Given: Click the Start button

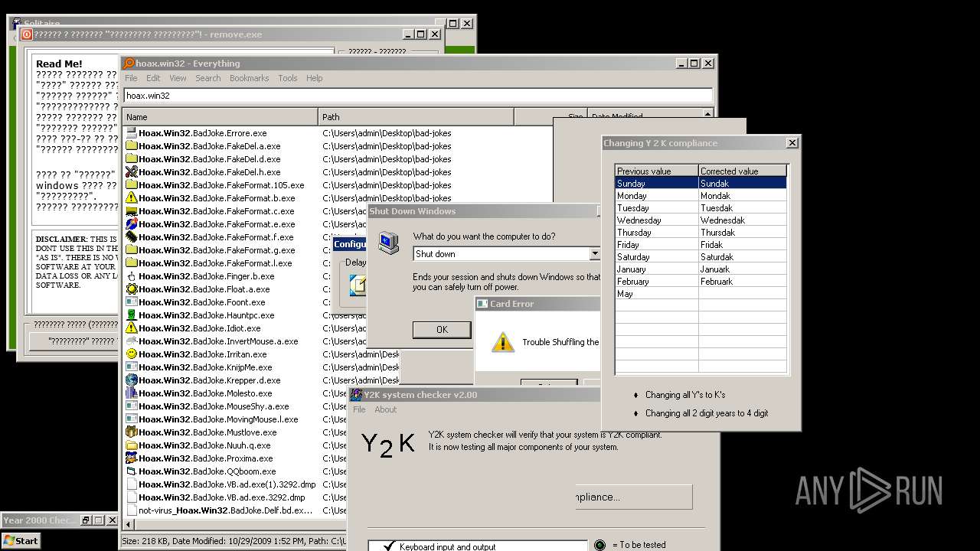Looking at the screenshot, I should [x=21, y=540].
